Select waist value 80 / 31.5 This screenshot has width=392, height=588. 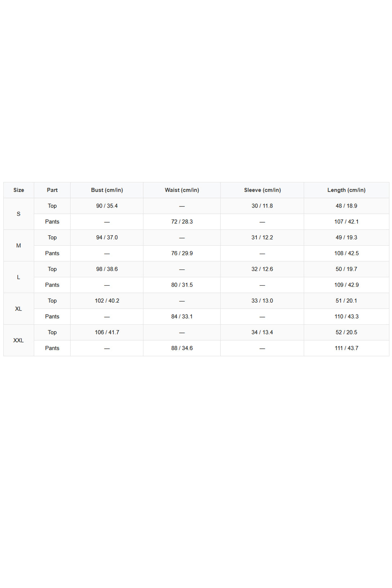182,285
